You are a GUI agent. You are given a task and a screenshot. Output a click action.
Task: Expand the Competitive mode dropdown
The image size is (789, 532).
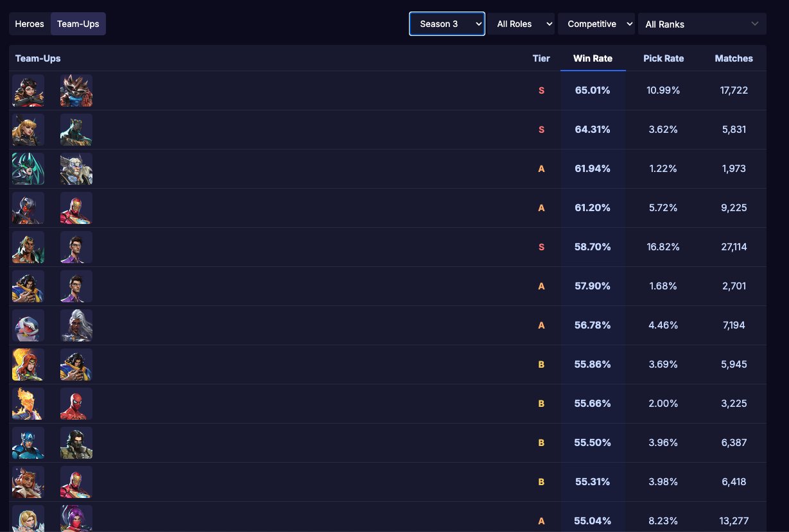point(596,24)
